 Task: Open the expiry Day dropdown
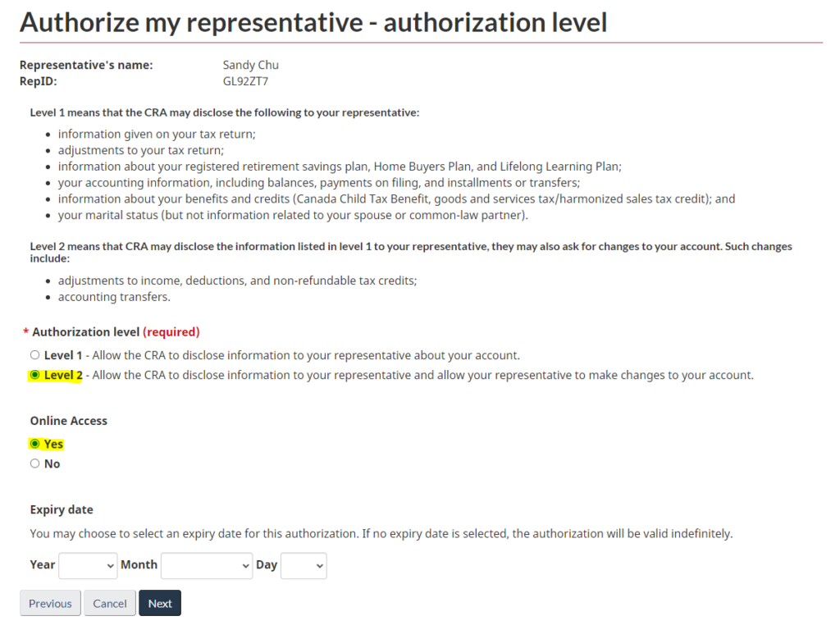(x=304, y=565)
